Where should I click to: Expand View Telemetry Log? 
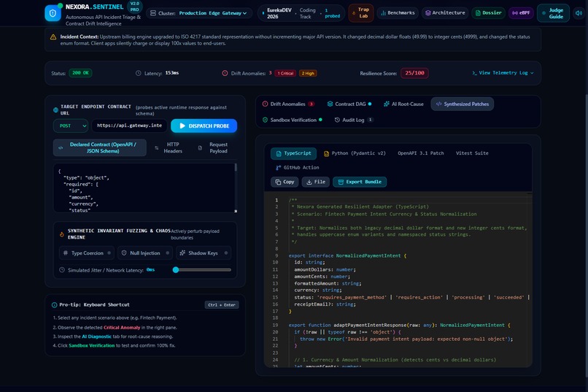503,73
